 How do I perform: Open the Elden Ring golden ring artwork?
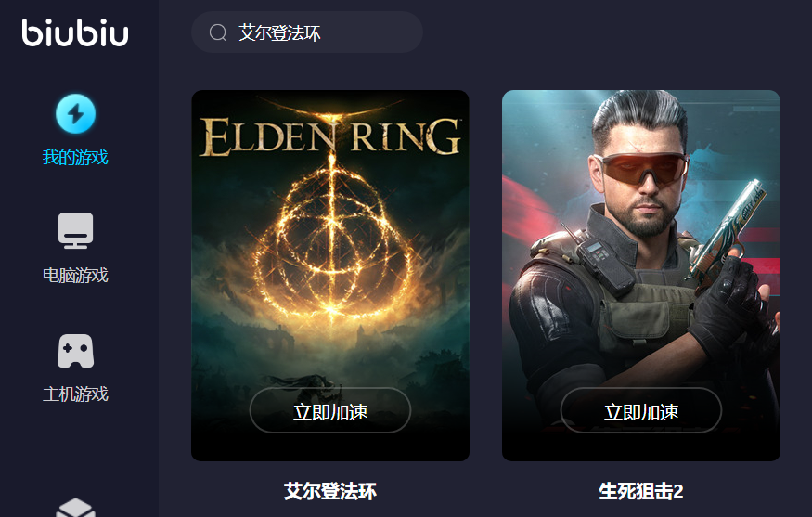[x=331, y=243]
